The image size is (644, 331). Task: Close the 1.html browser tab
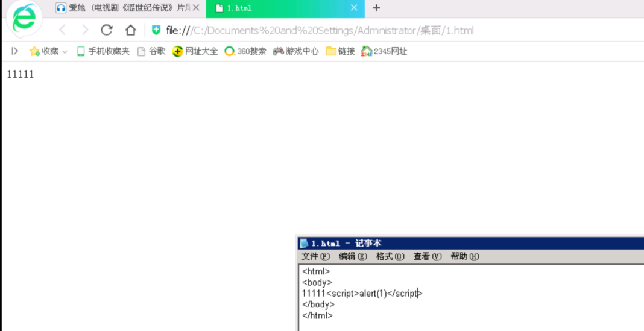click(354, 8)
